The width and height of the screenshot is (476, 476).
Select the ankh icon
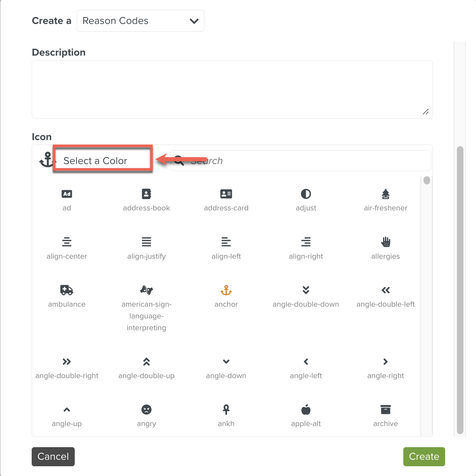226,409
